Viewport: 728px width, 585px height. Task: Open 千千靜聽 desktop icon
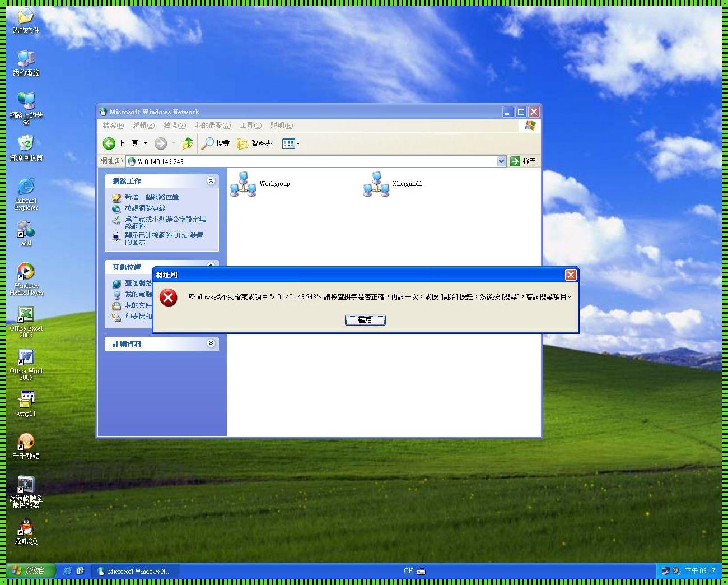[26, 447]
